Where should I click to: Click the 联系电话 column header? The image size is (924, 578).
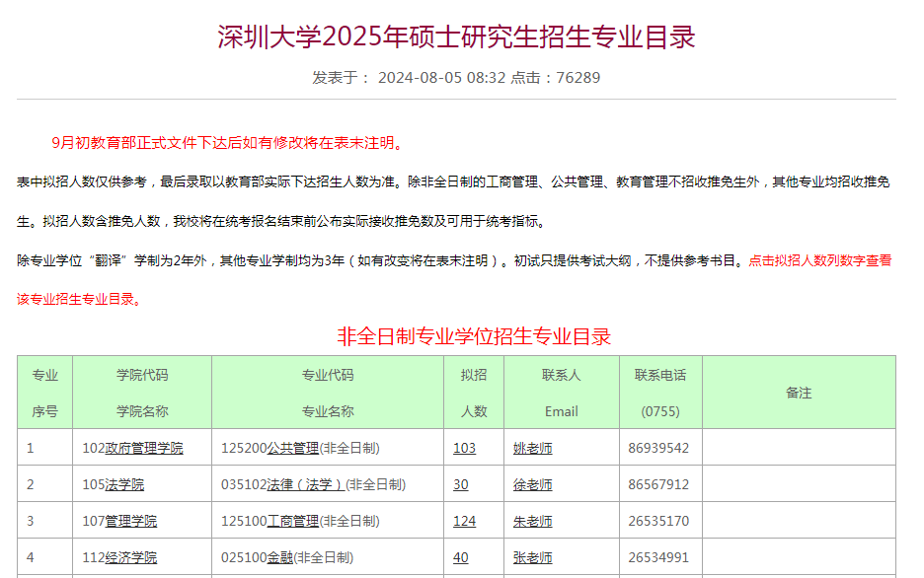(660, 393)
